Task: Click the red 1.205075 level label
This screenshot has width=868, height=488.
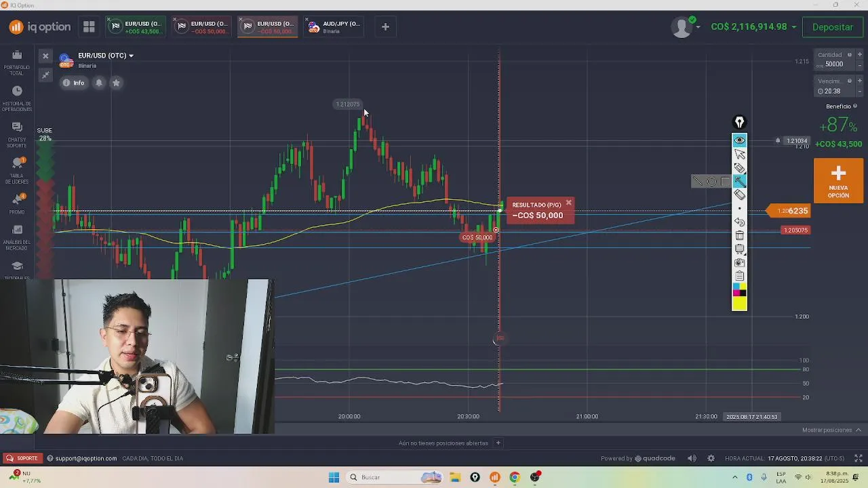Action: point(796,230)
